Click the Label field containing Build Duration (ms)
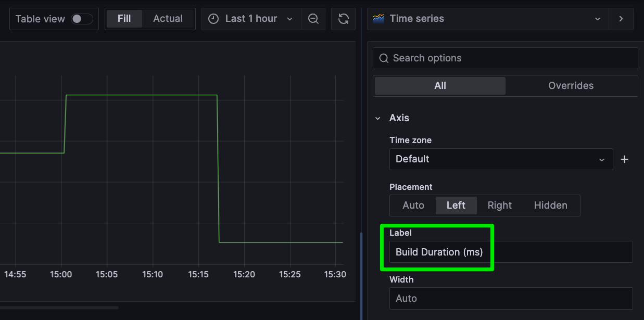644x320 pixels. (x=511, y=252)
